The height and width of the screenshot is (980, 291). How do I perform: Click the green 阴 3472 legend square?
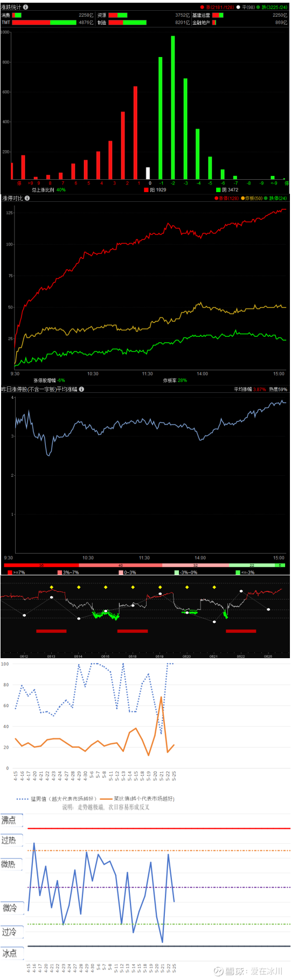(218, 189)
